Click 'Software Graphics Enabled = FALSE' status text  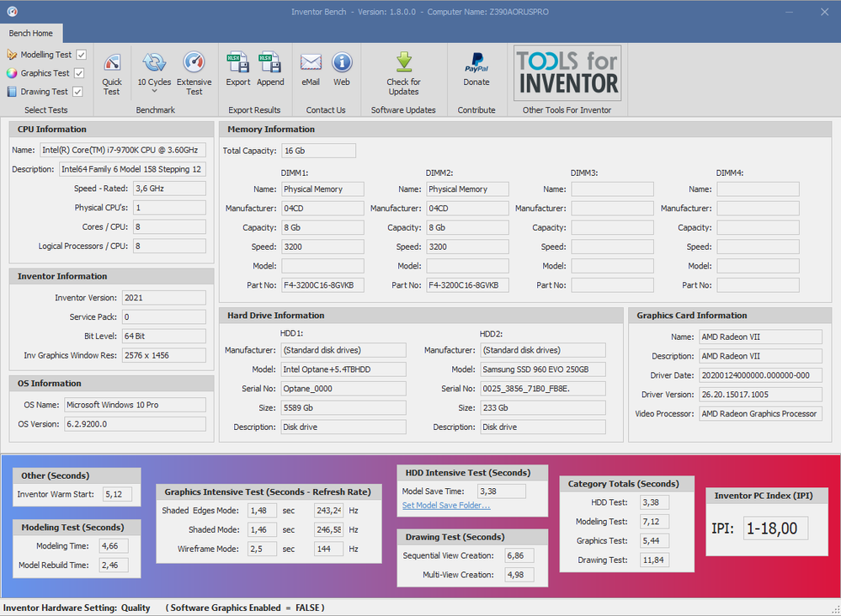click(245, 608)
